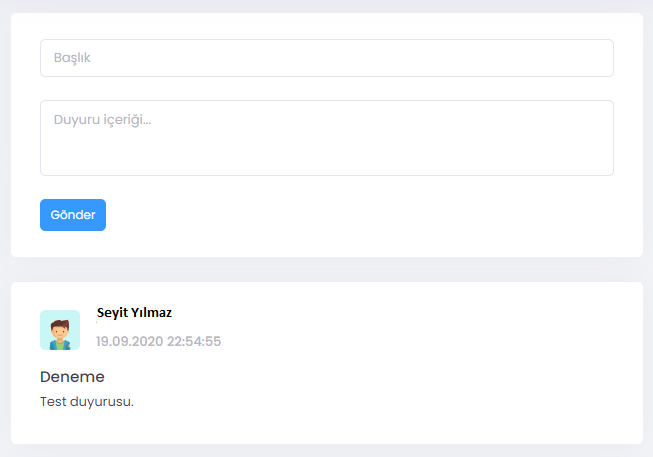The width and height of the screenshot is (653, 457).
Task: Open the Seyit Yılmaz author name
Action: pos(134,313)
